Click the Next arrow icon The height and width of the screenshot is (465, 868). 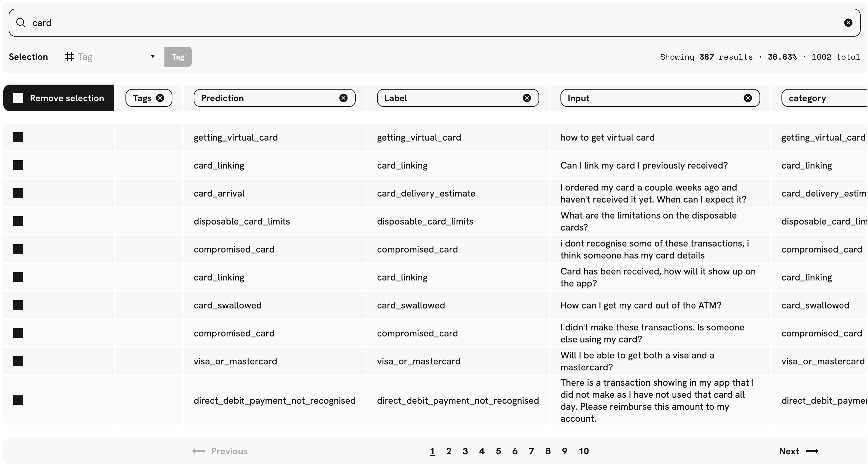pos(811,451)
